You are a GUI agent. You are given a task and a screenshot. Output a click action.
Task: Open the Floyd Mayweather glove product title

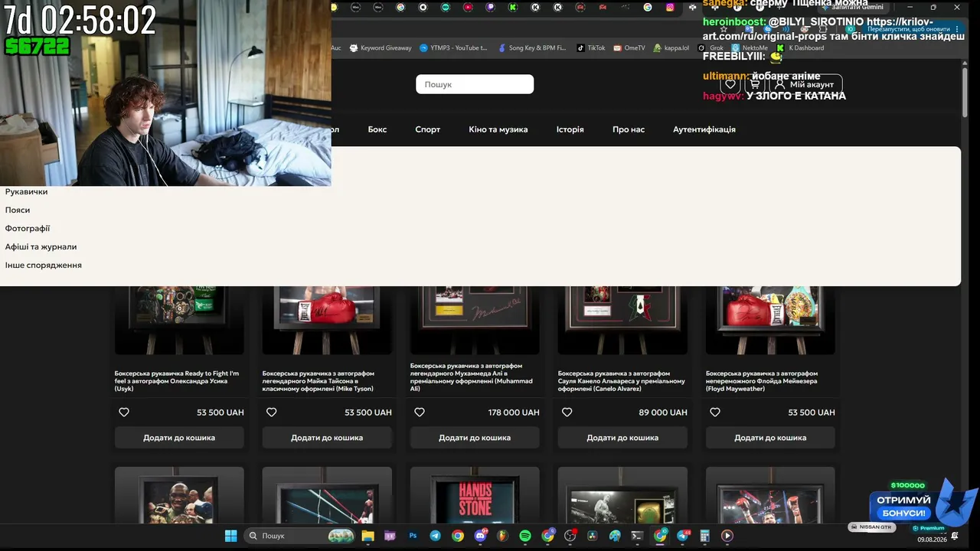coord(762,381)
